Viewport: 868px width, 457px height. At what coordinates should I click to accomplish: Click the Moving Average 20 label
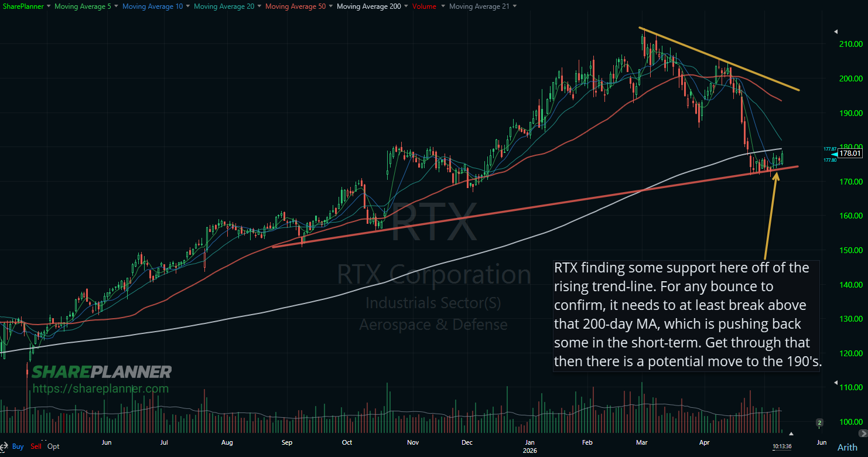[224, 6]
